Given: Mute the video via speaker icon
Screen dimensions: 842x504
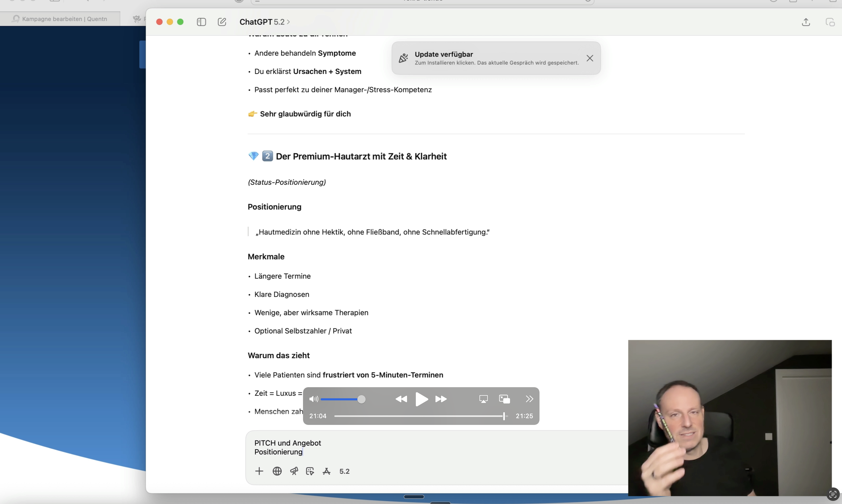Looking at the screenshot, I should tap(314, 399).
